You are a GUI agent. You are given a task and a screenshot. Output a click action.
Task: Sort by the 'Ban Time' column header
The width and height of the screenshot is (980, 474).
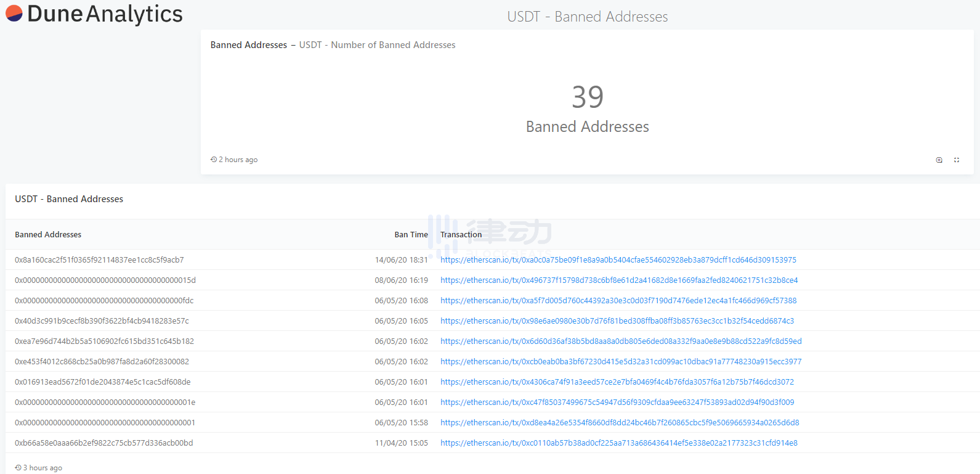click(411, 235)
